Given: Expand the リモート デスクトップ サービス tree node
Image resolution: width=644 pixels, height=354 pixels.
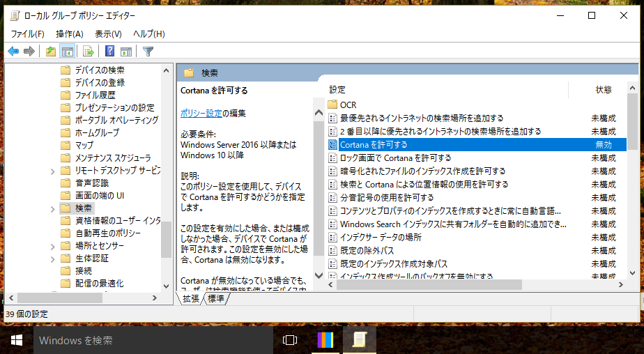Looking at the screenshot, I should tap(52, 171).
